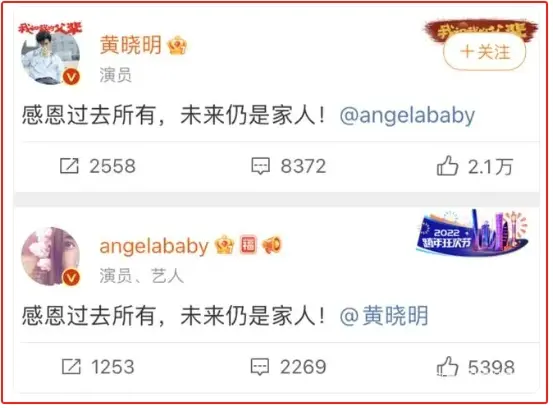Click the 2022 跨年狂欢节 banner
Image resolution: width=553 pixels, height=408 pixels.
point(473,233)
